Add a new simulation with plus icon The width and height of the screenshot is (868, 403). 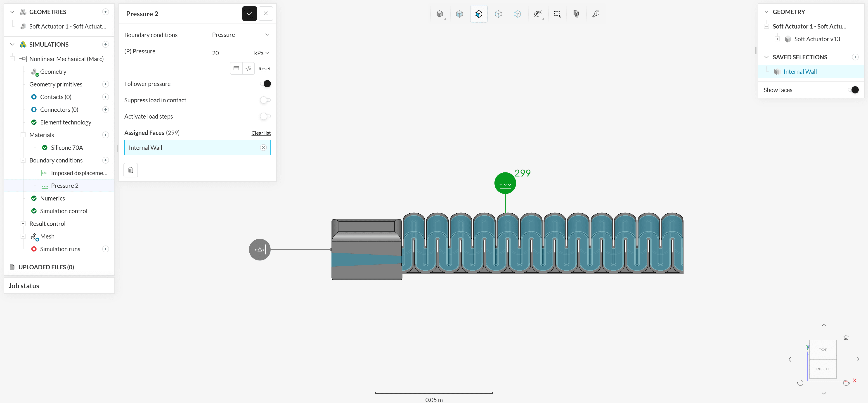(x=105, y=45)
